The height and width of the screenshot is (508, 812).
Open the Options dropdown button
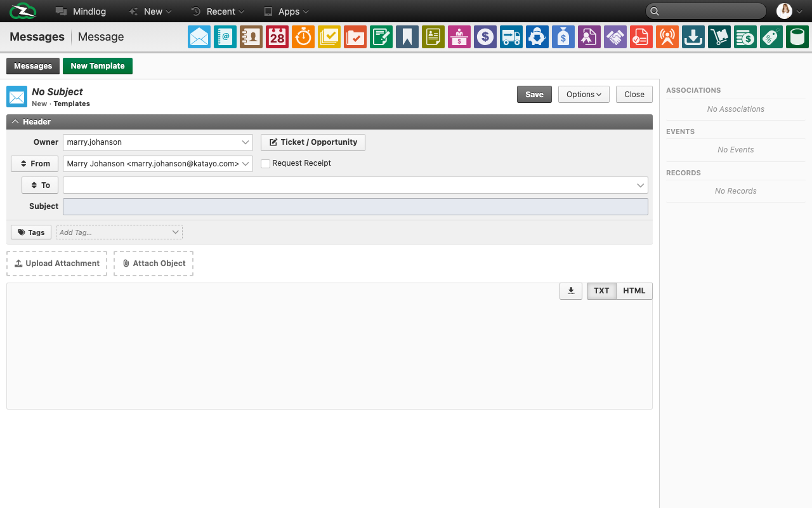click(x=584, y=95)
